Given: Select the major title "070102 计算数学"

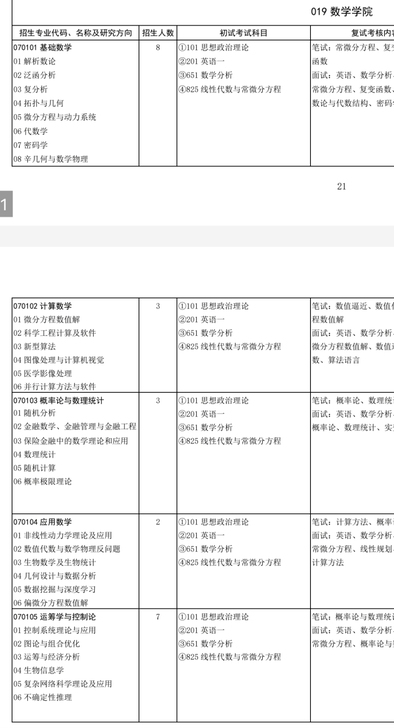Looking at the screenshot, I should coord(43,306).
